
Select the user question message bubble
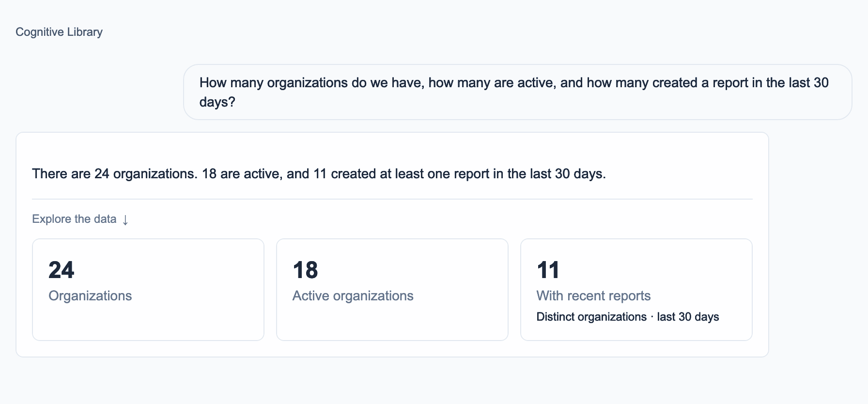tap(518, 92)
